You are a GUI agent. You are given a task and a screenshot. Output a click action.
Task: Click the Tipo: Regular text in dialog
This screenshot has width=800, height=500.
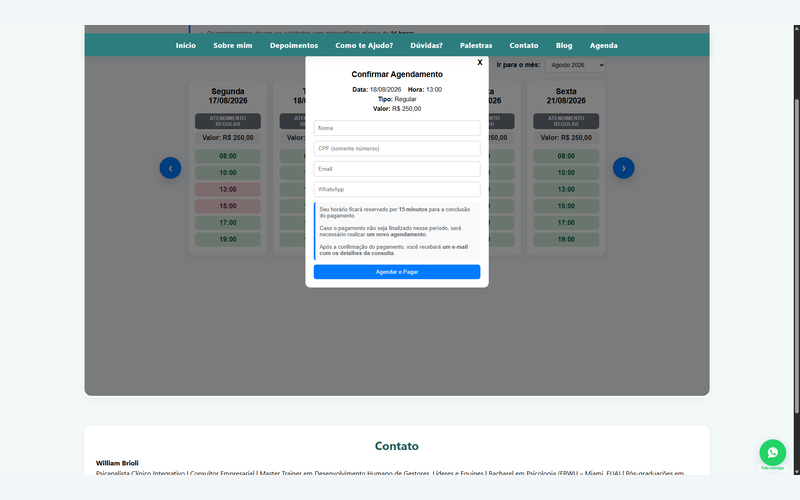pyautogui.click(x=397, y=99)
